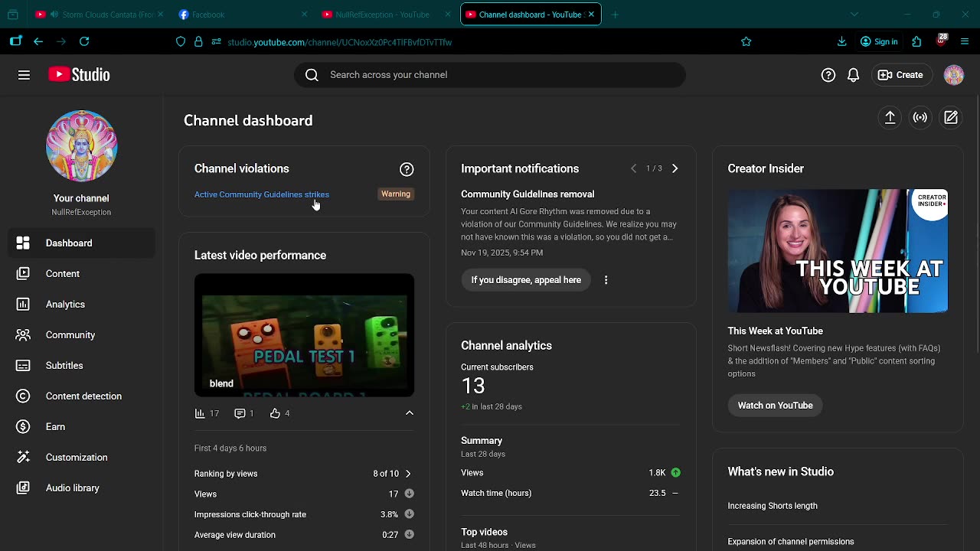Click the upload videos arrow icon
980x551 pixels.
(890, 118)
